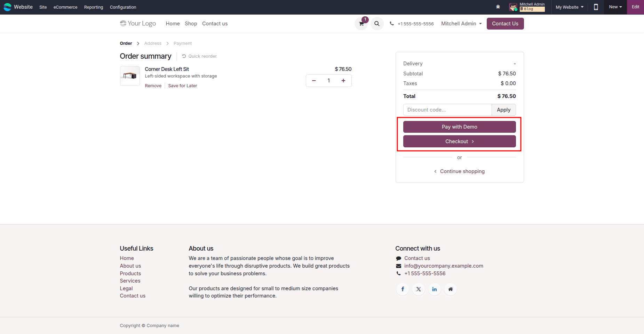
Task: Click Contact us under Connect with us
Action: (x=417, y=258)
